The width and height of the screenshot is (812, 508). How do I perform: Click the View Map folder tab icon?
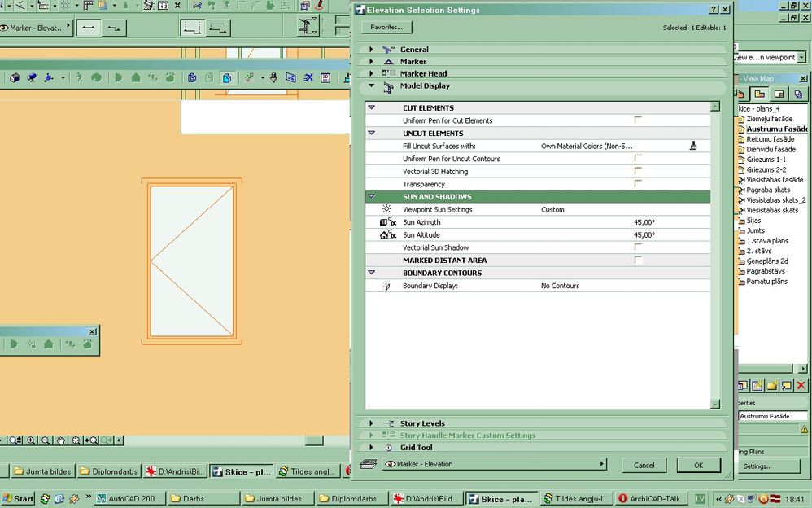click(761, 94)
